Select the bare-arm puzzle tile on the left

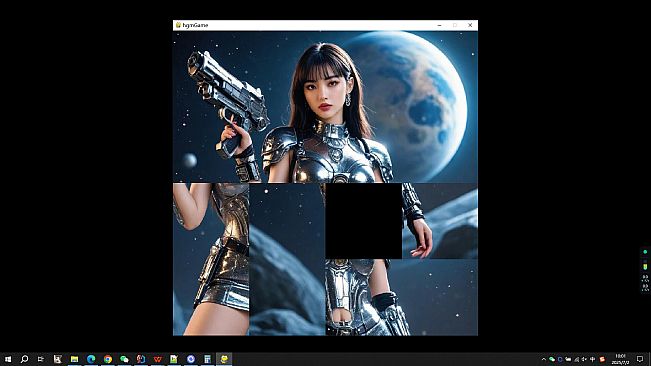(x=211, y=221)
